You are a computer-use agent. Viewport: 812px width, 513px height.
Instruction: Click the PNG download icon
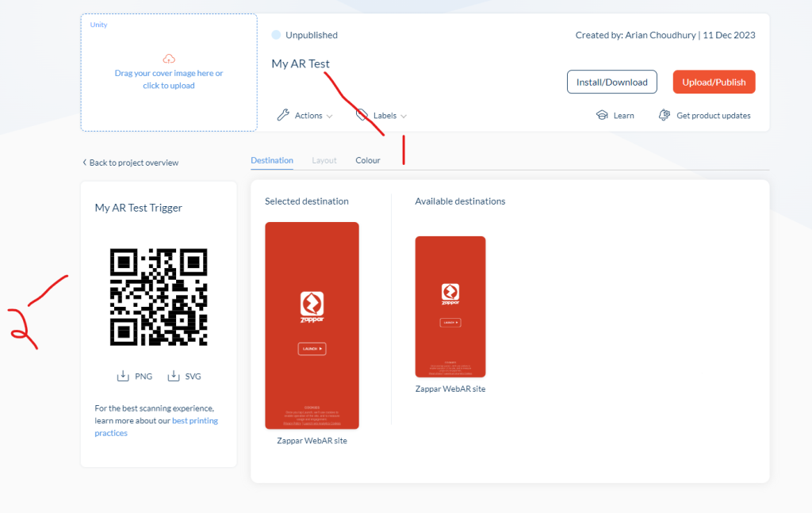pos(123,376)
